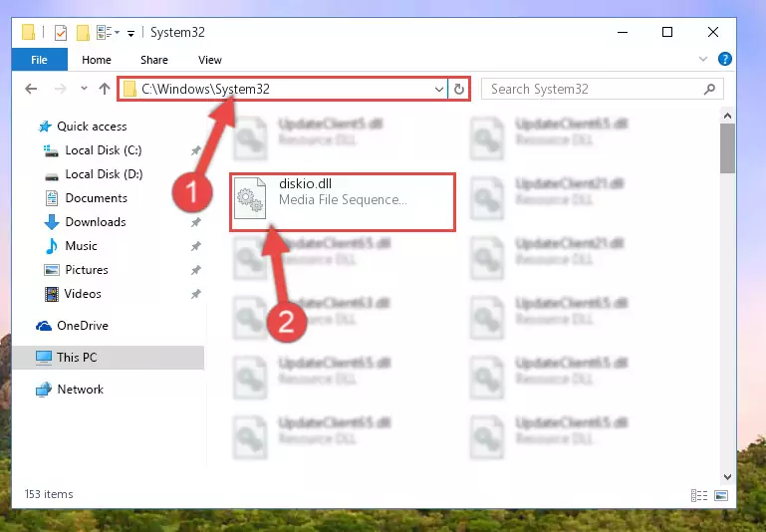Click the OneDrive cloud icon
766x532 pixels.
[44, 326]
